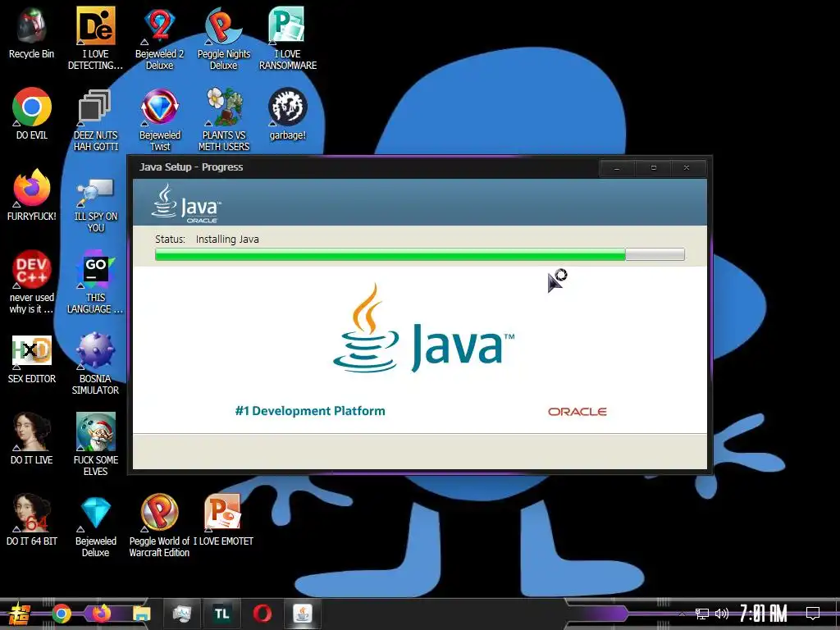Launch the 'BOSNIA SIMULATOR' mine icon
This screenshot has height=630, width=840.
(x=95, y=363)
